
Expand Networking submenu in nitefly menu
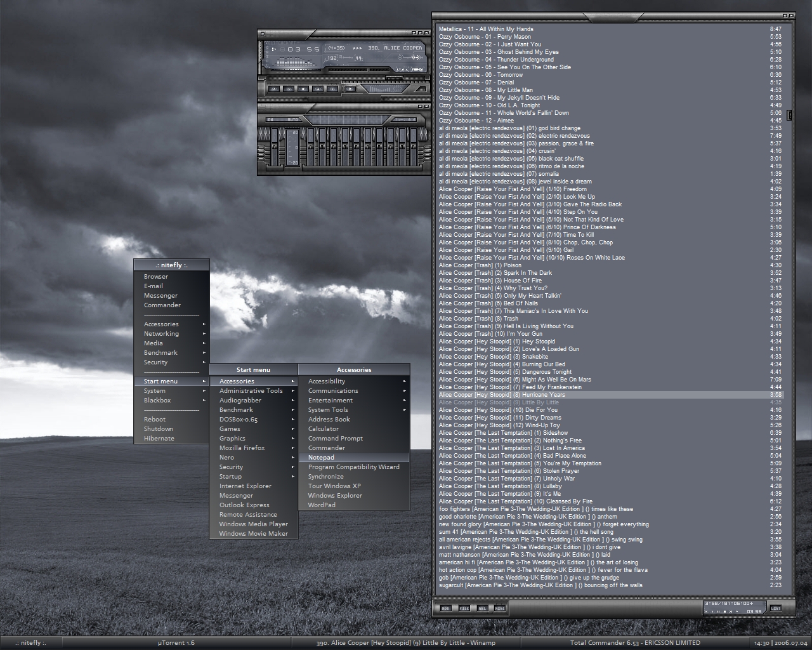(171, 334)
